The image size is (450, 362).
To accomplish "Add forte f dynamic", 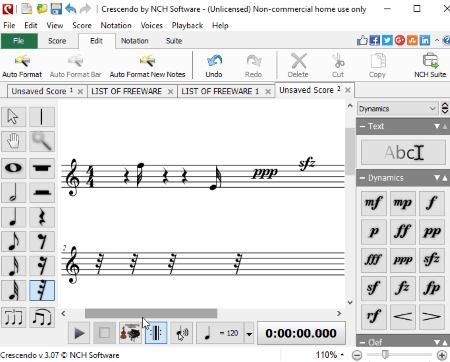I will (432, 203).
